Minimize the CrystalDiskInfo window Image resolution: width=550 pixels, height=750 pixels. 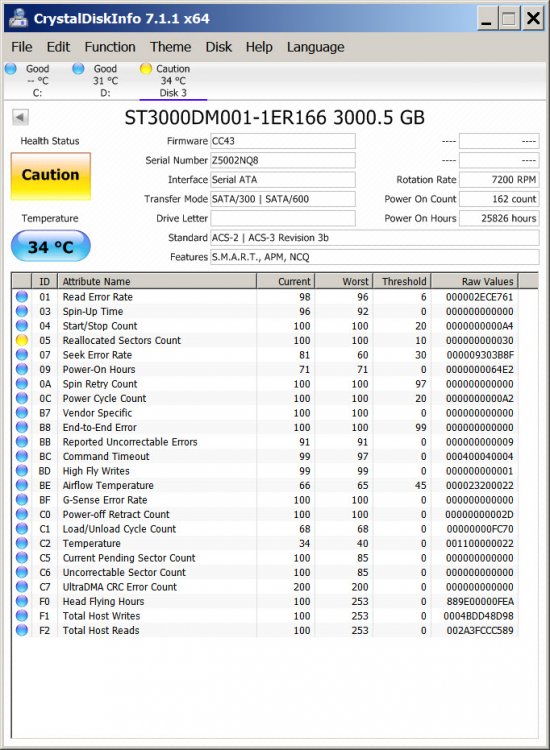486,19
